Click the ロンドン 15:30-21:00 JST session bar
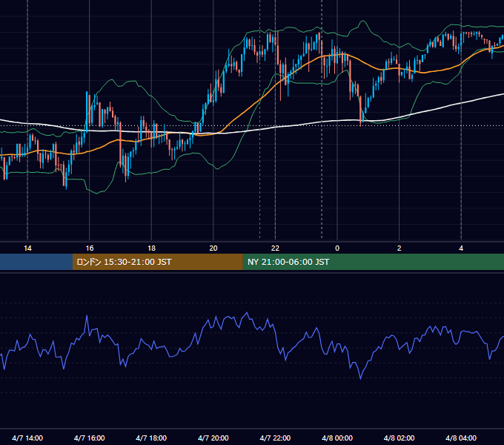This screenshot has height=445, width=504. [157, 262]
